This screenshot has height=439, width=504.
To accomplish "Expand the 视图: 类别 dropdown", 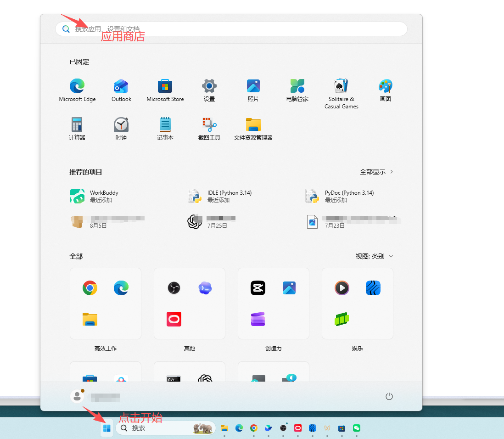I will pos(374,256).
